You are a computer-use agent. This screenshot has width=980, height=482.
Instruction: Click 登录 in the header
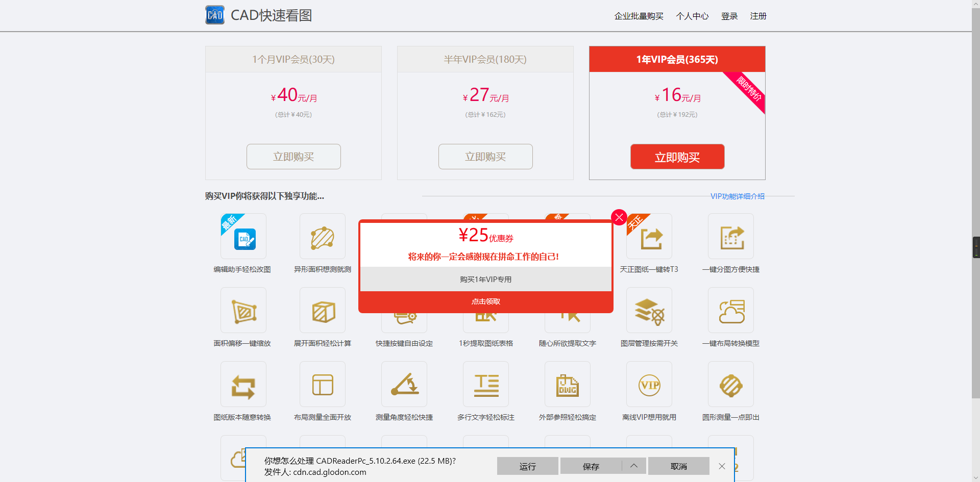coord(729,16)
